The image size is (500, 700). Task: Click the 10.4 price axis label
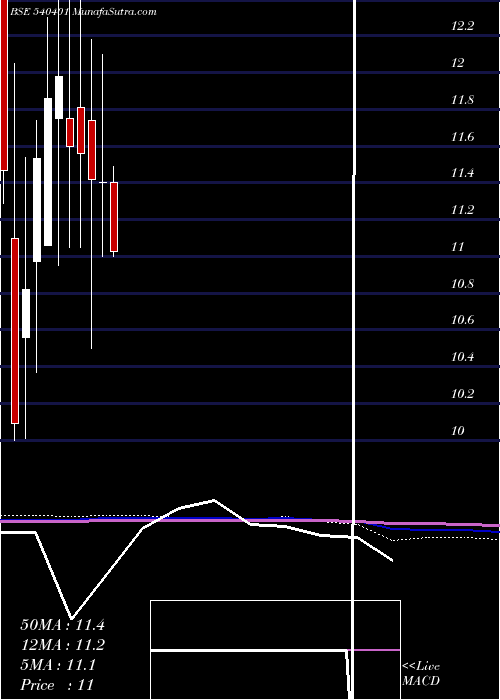pyautogui.click(x=462, y=357)
